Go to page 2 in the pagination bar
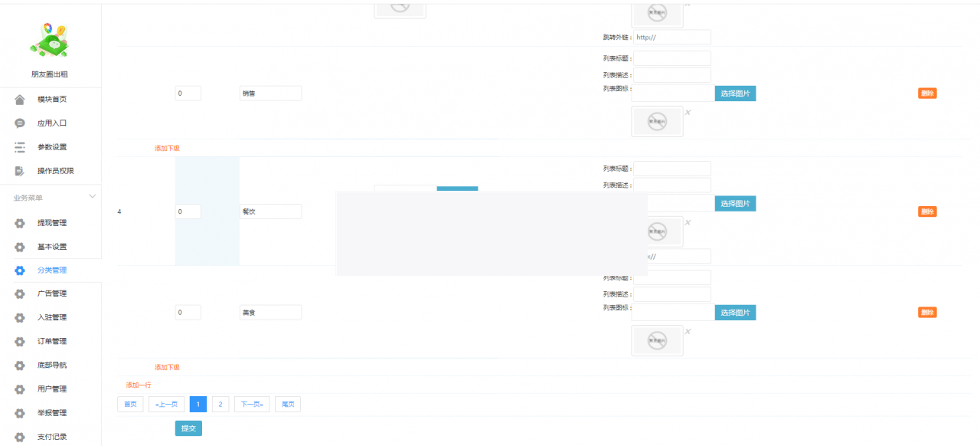 (220, 404)
